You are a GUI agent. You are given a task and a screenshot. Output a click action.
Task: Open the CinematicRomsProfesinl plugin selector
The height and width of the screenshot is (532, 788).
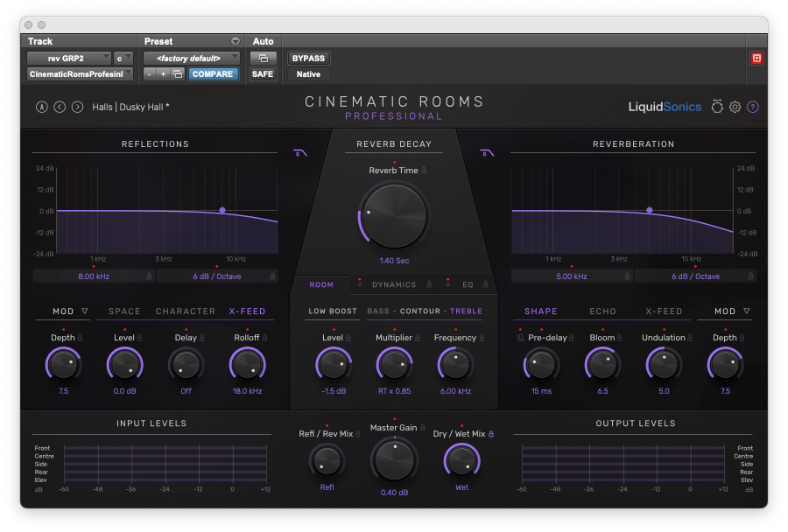coord(80,74)
